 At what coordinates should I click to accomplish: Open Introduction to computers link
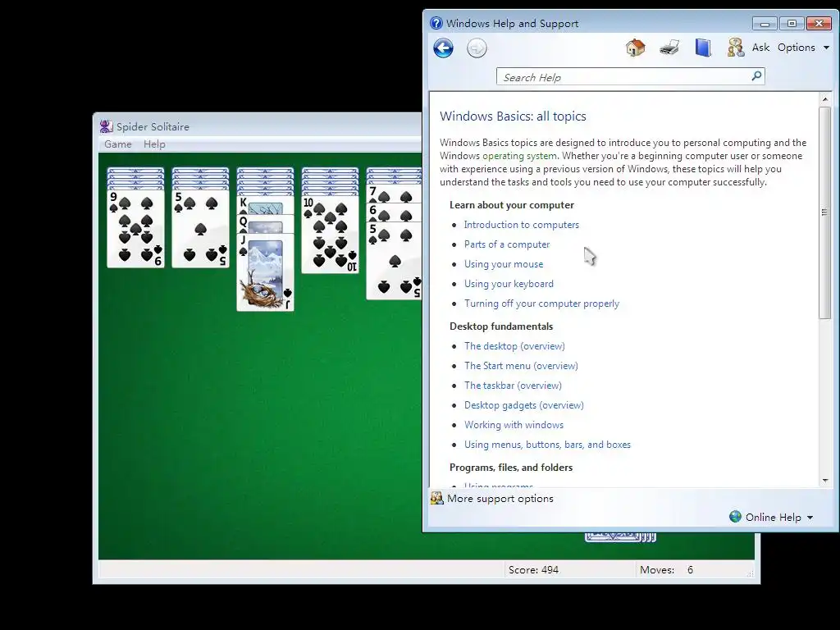pyautogui.click(x=521, y=225)
